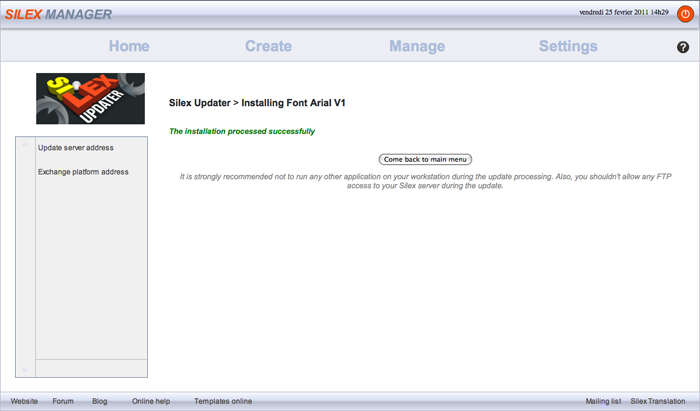Open the Blog footer link
The height and width of the screenshot is (411, 700).
point(100,401)
